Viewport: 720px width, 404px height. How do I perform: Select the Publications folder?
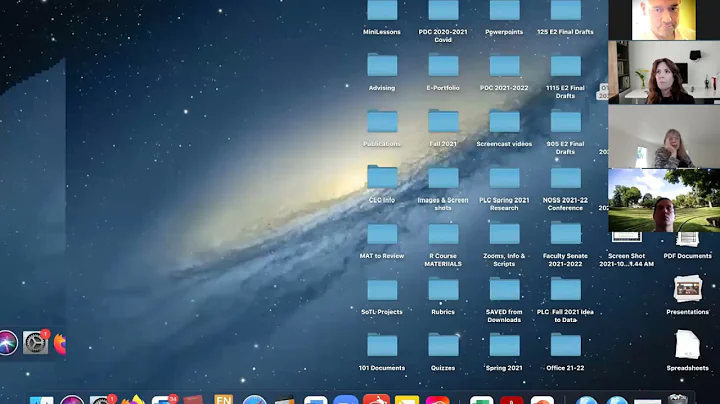coord(382,121)
